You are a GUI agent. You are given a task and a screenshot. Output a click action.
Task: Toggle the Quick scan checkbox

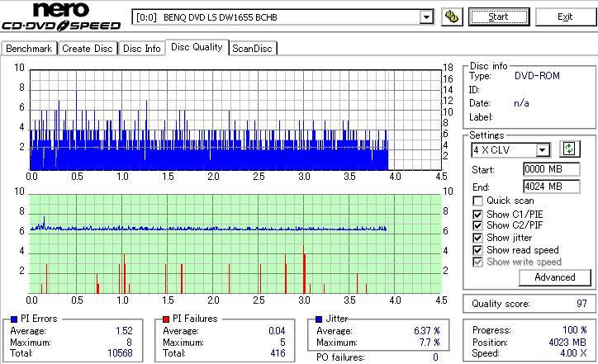coord(477,201)
